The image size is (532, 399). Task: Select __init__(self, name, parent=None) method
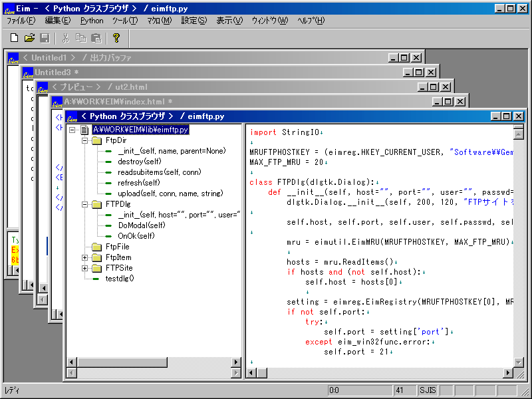point(172,151)
